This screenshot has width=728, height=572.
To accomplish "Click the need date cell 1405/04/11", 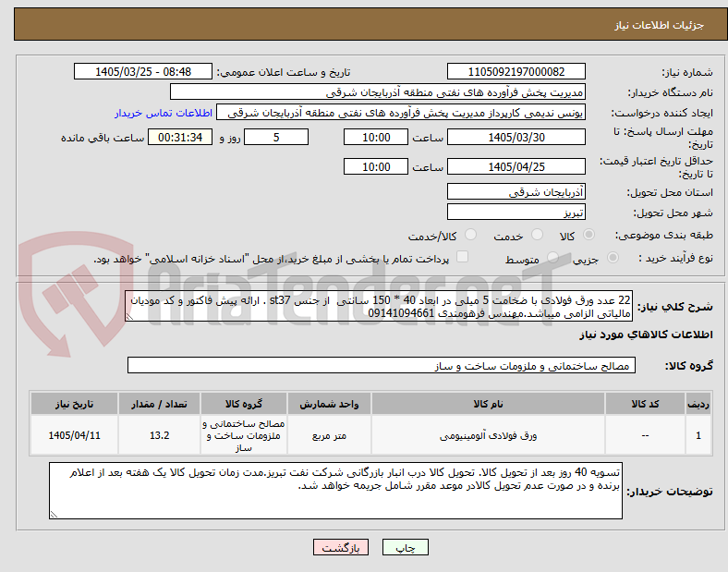I will pos(74,435).
